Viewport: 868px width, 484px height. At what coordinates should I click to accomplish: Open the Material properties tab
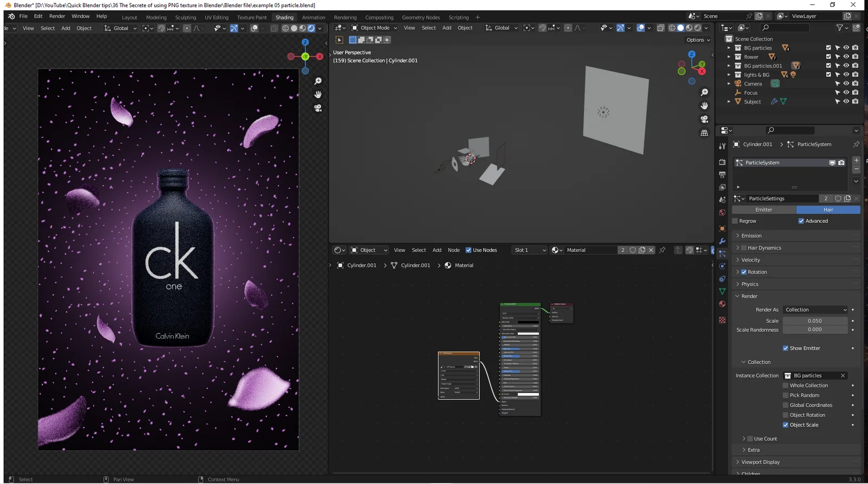click(x=722, y=304)
